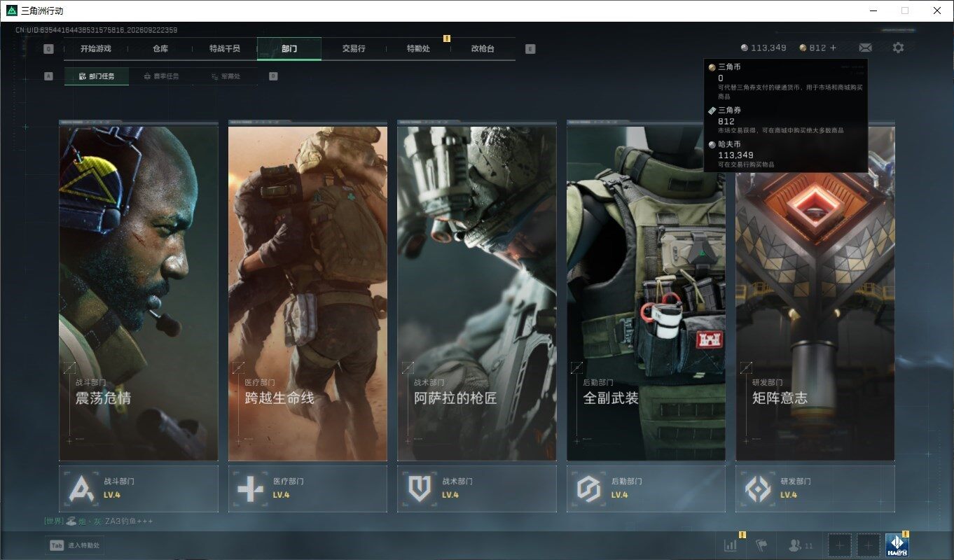Switch to the 开始游戏 tab
Image resolution: width=954 pixels, height=560 pixels.
tap(96, 49)
